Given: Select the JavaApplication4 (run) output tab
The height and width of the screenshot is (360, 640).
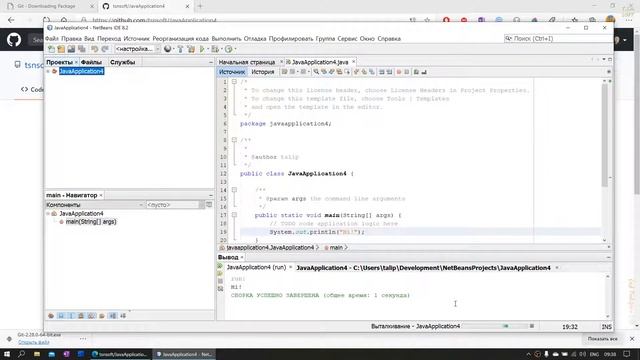Looking at the screenshot, I should click(256, 267).
